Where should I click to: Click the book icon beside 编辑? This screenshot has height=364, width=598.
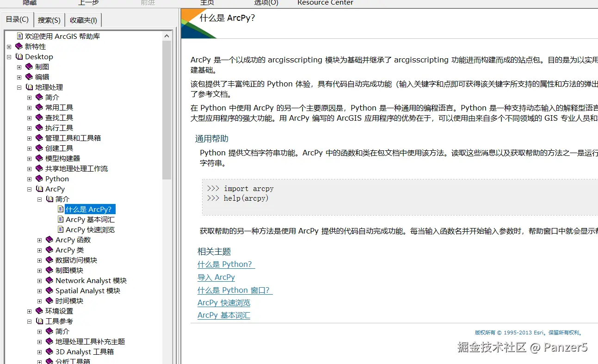coord(29,77)
